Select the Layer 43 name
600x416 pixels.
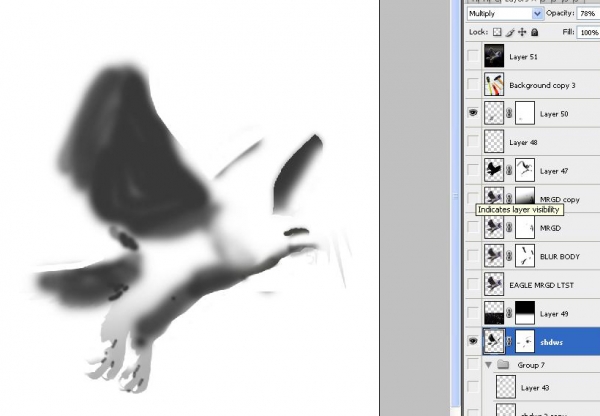tap(535, 388)
